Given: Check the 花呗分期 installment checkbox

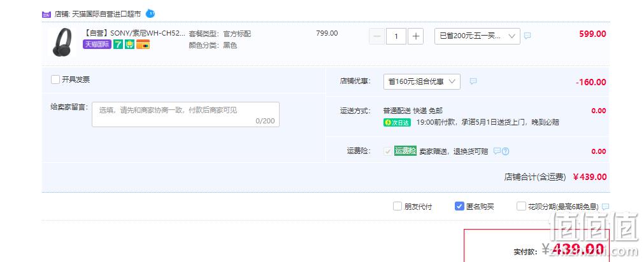Looking at the screenshot, I should 521,206.
